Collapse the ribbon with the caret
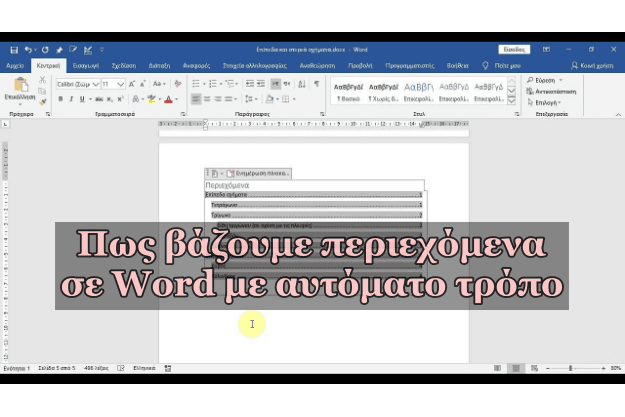This screenshot has height=417, width=625. (618, 115)
